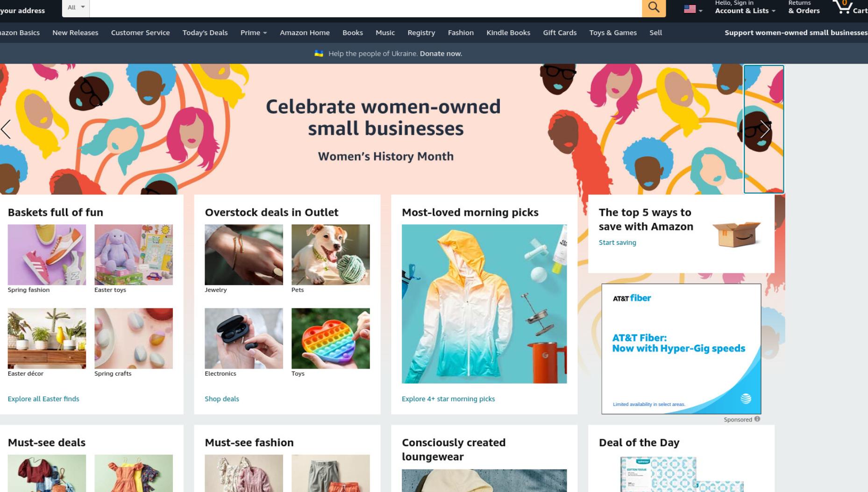Open the All search category dropdown
Image resolution: width=868 pixels, height=492 pixels.
(76, 7)
